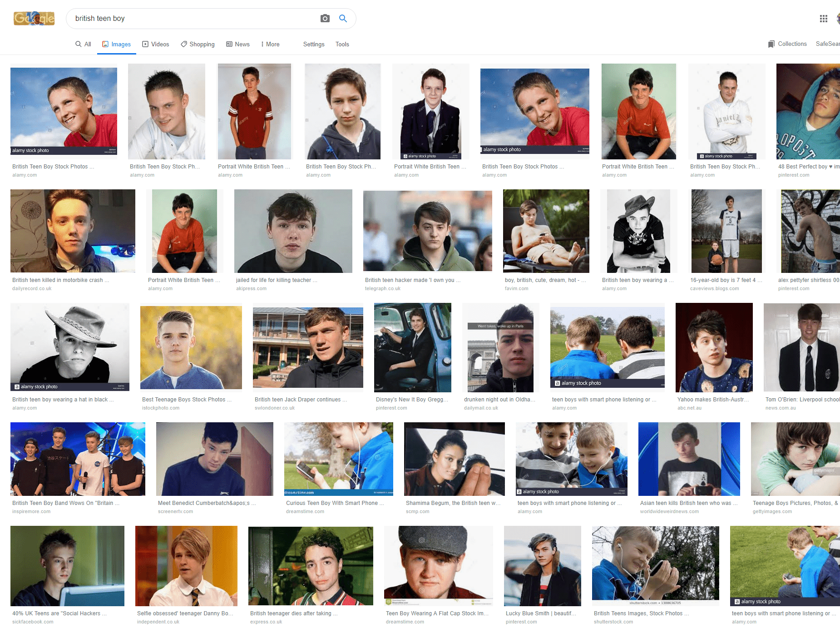
Task: Open the 'Teen Boy Wearing A Flat Cap' link
Action: 437,613
